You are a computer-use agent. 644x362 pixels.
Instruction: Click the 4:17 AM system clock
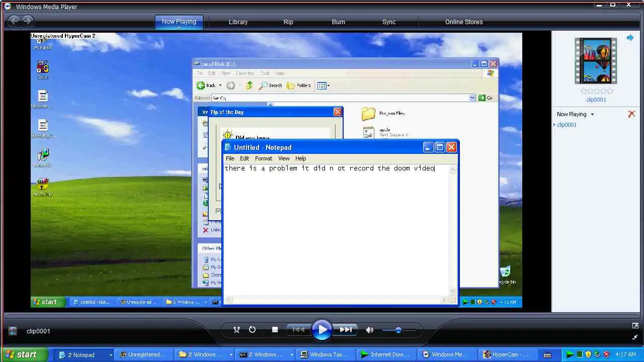[625, 354]
